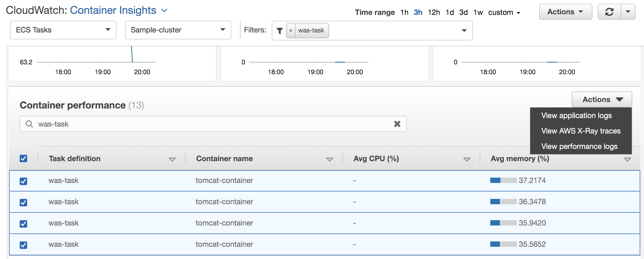644x259 pixels.
Task: Click the Container name column header
Action: [x=224, y=159]
